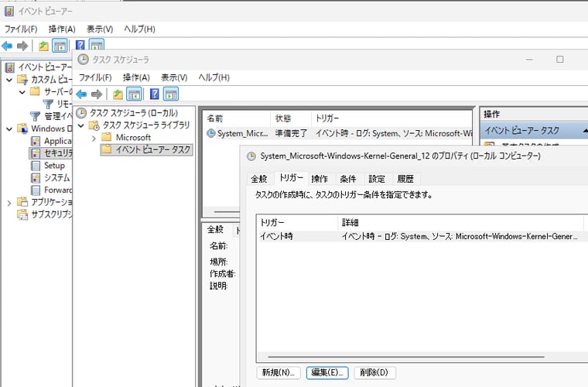This screenshot has height=387, width=588.
Task: Select System_Micr... task row in task list
Action: click(x=337, y=133)
